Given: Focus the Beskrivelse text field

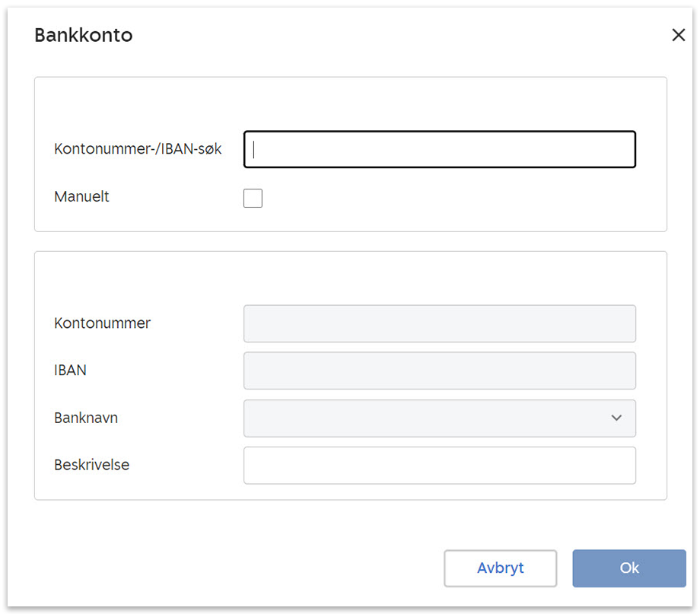Looking at the screenshot, I should 439,466.
